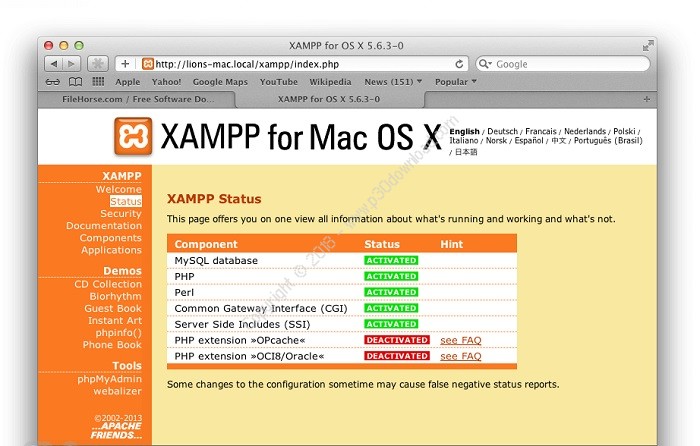Open the Phone Book demo
This screenshot has height=446, width=700.
point(112,345)
